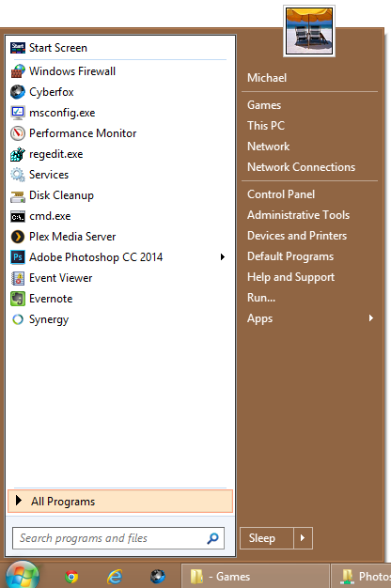Click the Disk Cleanup drive icon

18,195
